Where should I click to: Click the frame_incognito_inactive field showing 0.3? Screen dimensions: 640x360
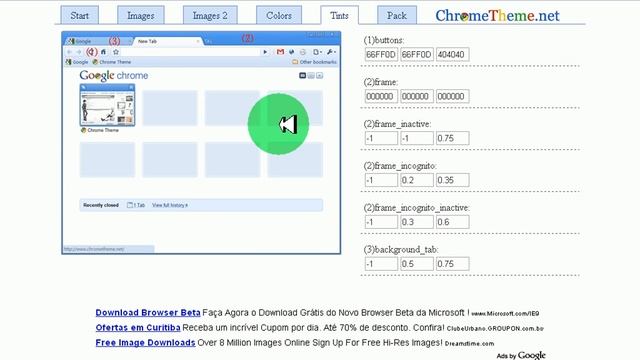pyautogui.click(x=417, y=222)
